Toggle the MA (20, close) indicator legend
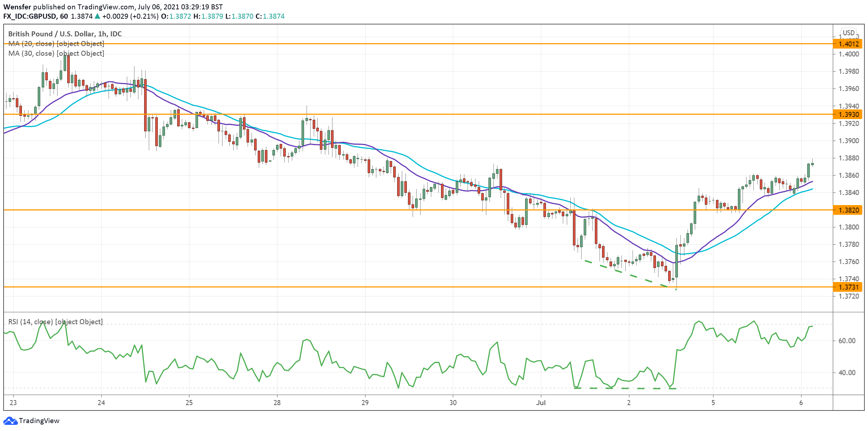The image size is (868, 431). (x=56, y=44)
